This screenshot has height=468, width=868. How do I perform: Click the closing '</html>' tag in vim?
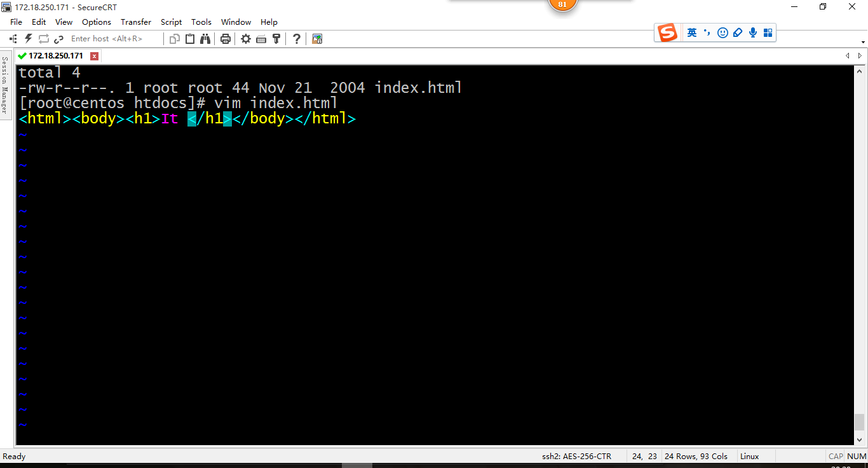pyautogui.click(x=325, y=118)
